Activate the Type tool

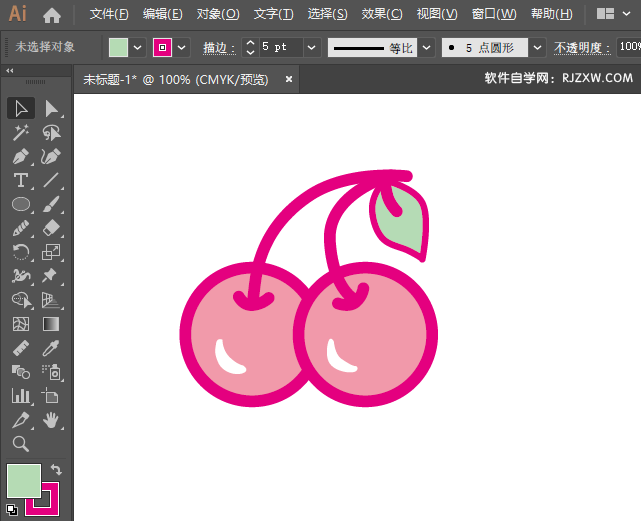21,181
